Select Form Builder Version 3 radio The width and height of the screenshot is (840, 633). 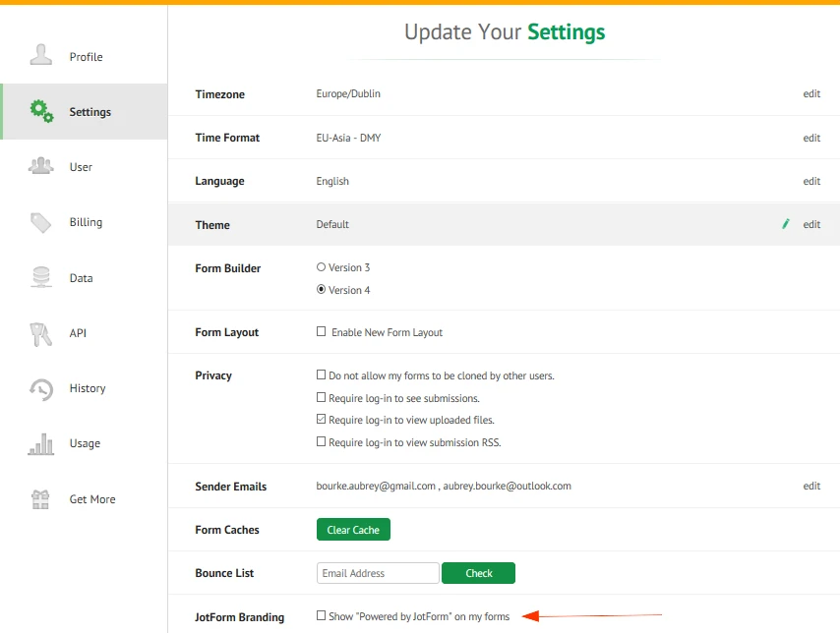pos(321,266)
